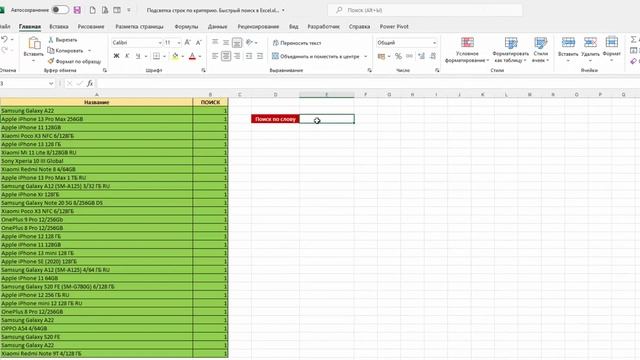Click the new document icon in quick access toolbar

(x=93, y=10)
